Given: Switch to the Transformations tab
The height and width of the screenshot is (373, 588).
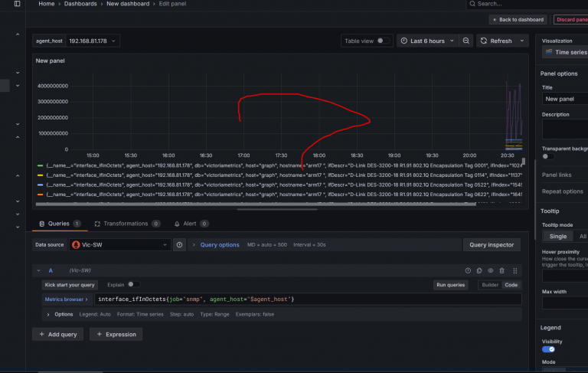Looking at the screenshot, I should click(127, 224).
